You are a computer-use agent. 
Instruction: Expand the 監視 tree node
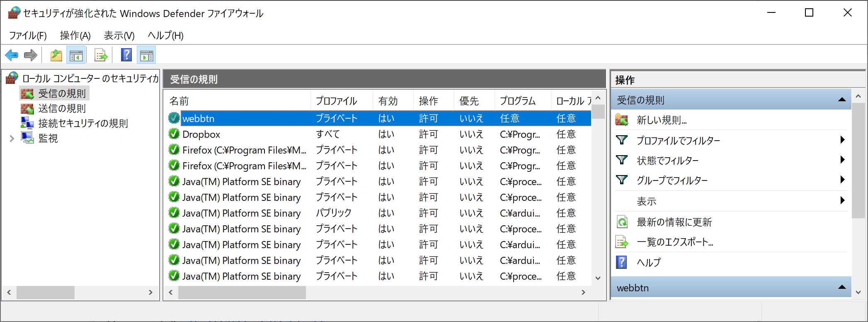click(x=12, y=139)
